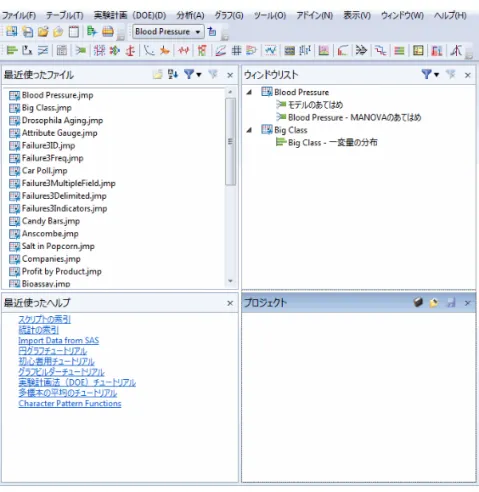Click the New Data Table toolbar icon
This screenshot has width=479, height=492.
pyautogui.click(x=11, y=32)
